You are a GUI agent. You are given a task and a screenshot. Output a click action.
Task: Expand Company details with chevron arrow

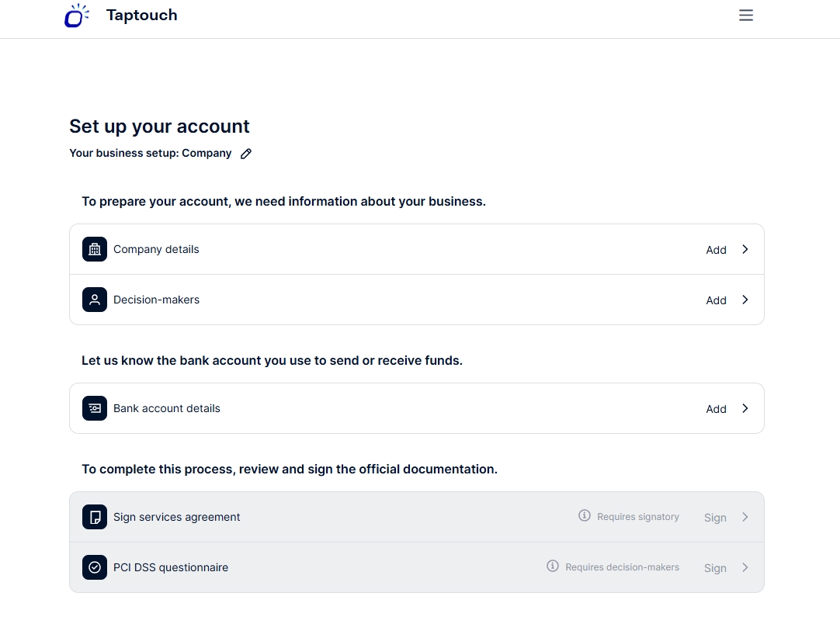(745, 249)
